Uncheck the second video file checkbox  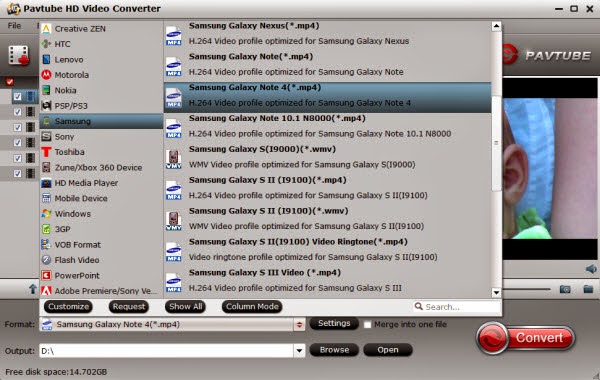(x=18, y=112)
